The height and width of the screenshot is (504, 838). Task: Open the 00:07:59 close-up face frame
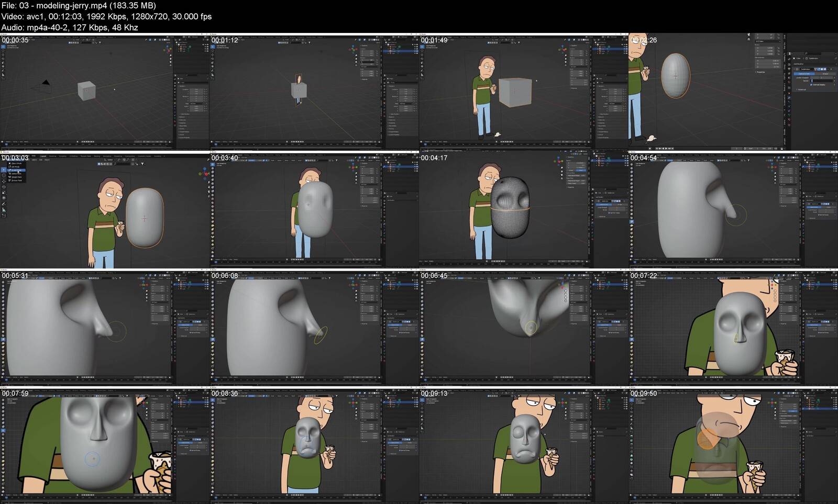pyautogui.click(x=105, y=446)
